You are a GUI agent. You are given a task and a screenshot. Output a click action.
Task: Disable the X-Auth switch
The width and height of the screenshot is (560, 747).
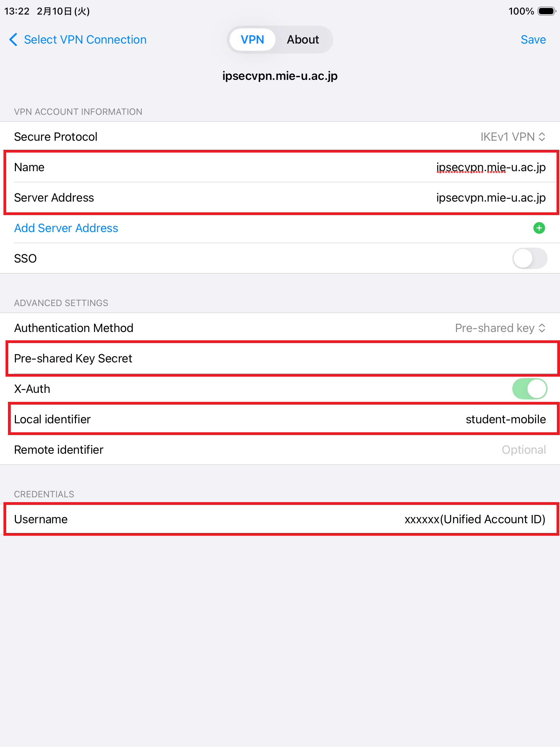[529, 389]
